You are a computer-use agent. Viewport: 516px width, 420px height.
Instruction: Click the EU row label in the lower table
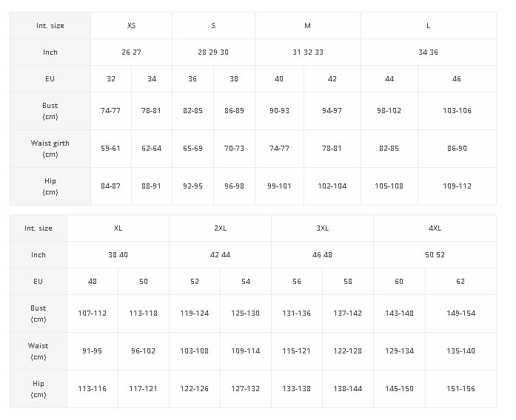38,281
